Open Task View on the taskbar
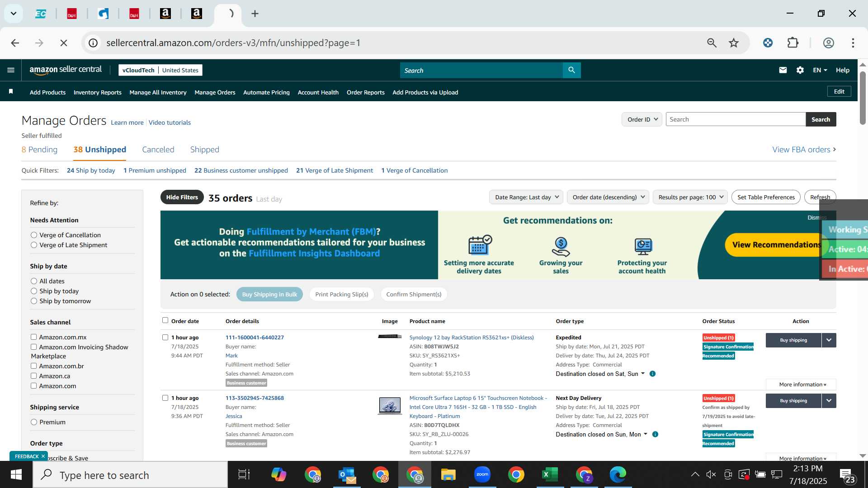 (x=244, y=474)
